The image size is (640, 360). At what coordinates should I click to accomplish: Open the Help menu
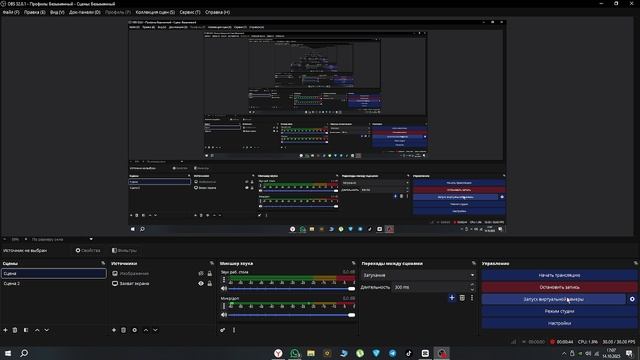pos(218,12)
